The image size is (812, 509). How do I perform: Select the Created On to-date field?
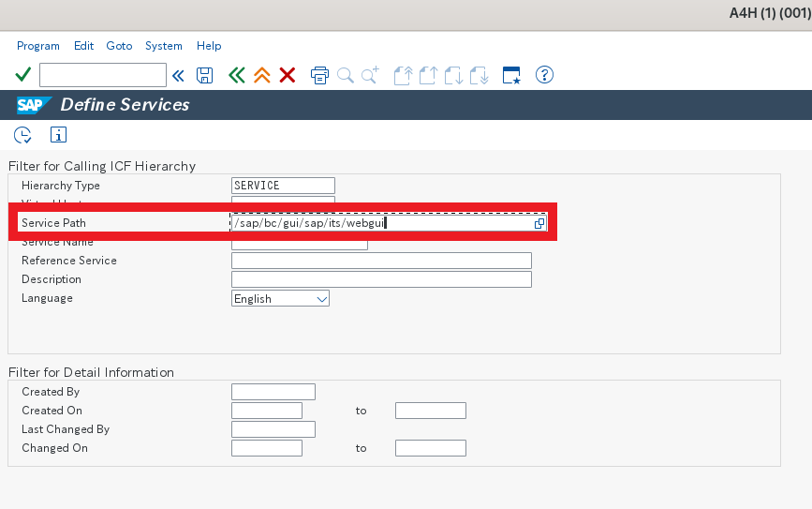pyautogui.click(x=430, y=411)
